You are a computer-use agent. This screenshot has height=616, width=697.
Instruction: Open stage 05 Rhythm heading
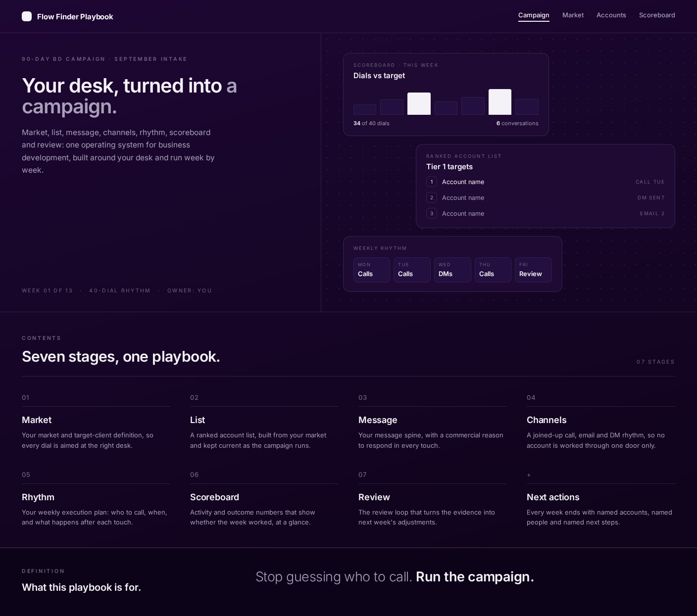click(x=38, y=497)
